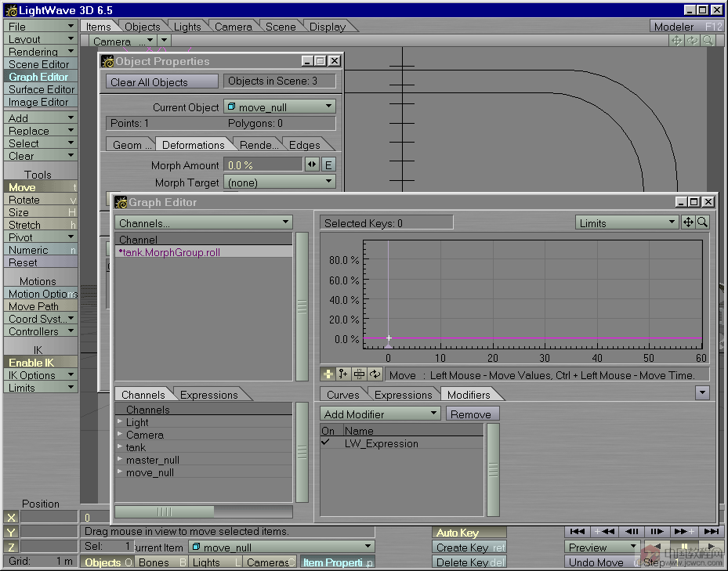The image size is (728, 571).
Task: Open the lower-left Expressions tab
Action: click(x=209, y=395)
